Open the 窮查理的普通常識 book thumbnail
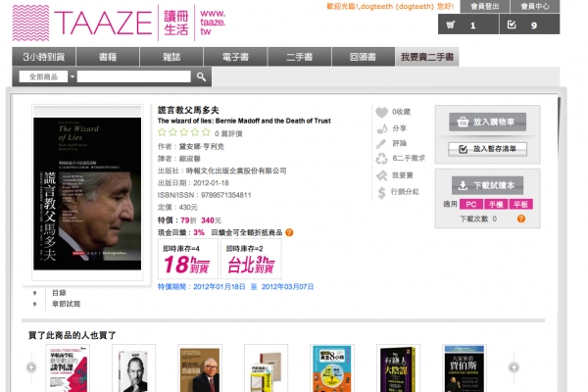 coord(200,368)
